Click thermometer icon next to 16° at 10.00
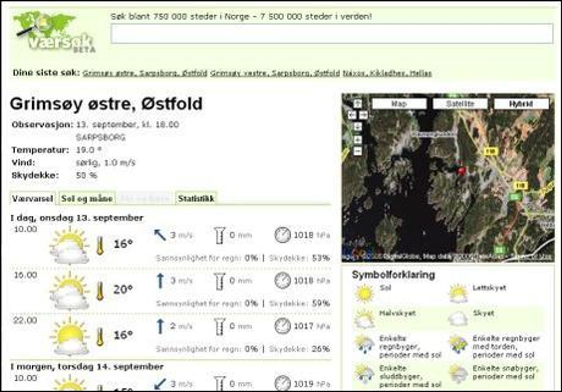The height and width of the screenshot is (392, 562). 100,246
